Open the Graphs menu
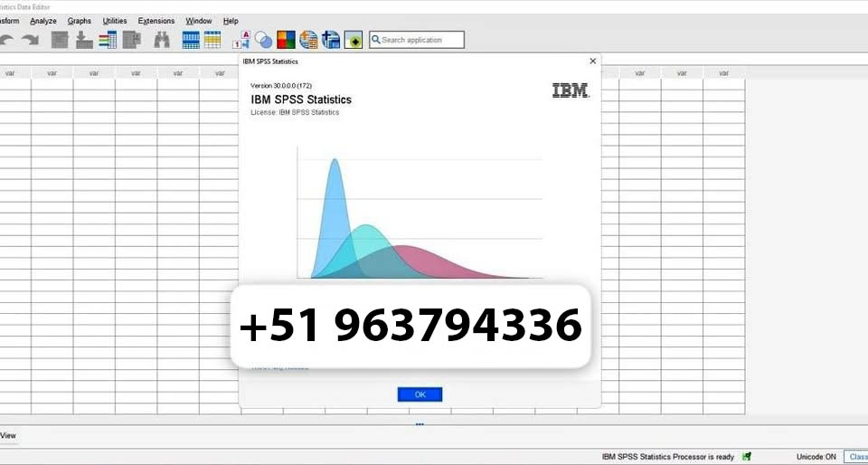 coord(80,21)
